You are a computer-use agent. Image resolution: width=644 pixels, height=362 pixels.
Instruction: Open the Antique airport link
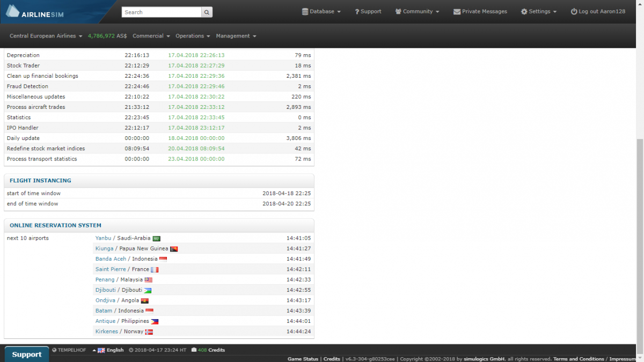pos(106,321)
